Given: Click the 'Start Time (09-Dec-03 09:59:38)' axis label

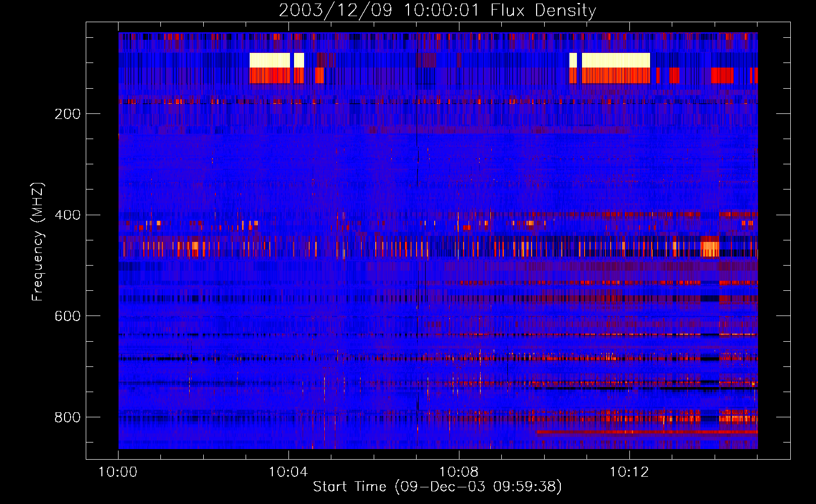Looking at the screenshot, I should point(437,486).
